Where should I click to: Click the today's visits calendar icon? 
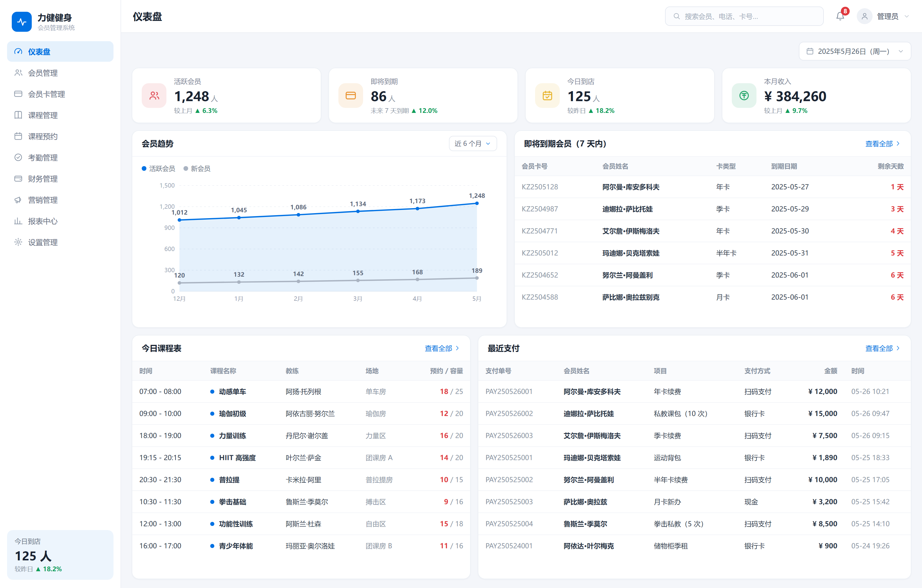(x=547, y=95)
